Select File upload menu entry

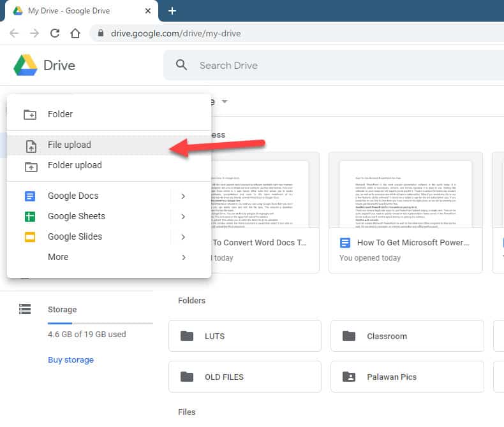tap(109, 145)
